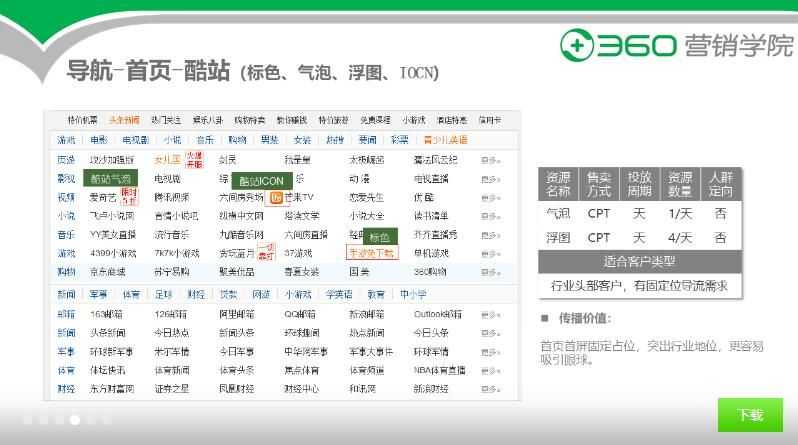Viewport: 798px width, 445px height.
Task: Open the 纵横中文网 link
Action: (241, 216)
